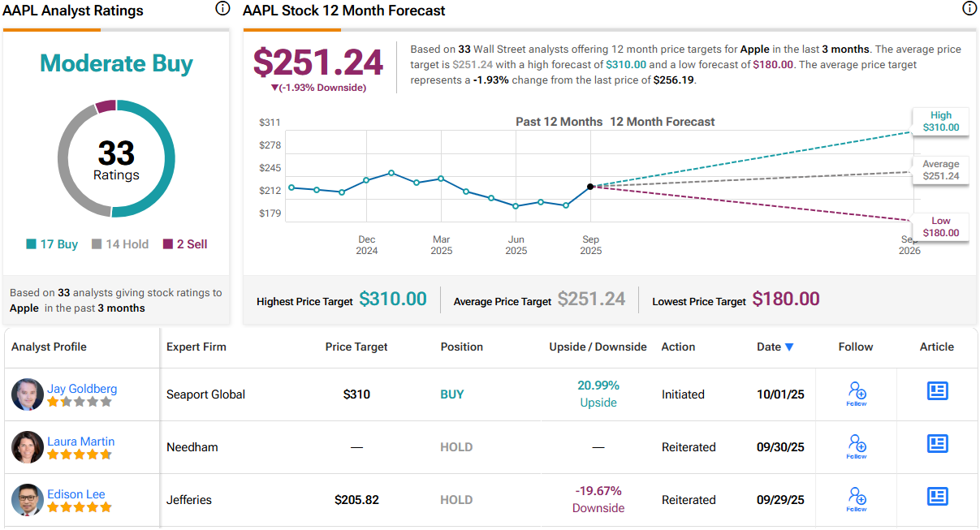Image resolution: width=980 pixels, height=530 pixels.
Task: Open Jay Goldberg's analyst profile link
Action: pyautogui.click(x=81, y=389)
